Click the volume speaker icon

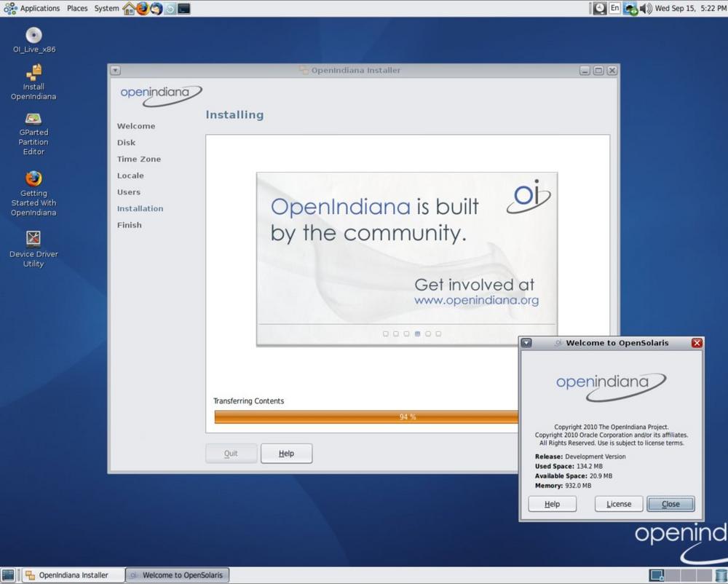[645, 9]
